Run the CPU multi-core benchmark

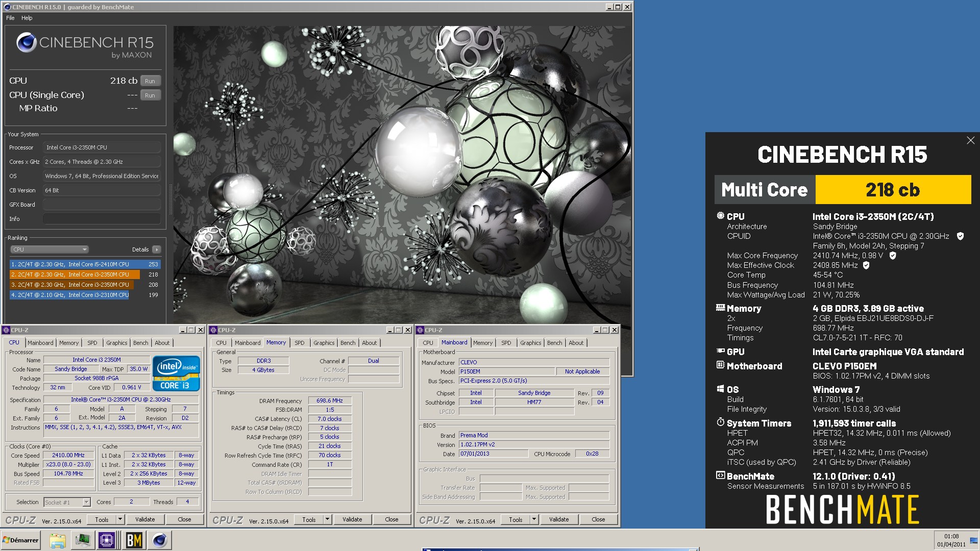tap(150, 81)
